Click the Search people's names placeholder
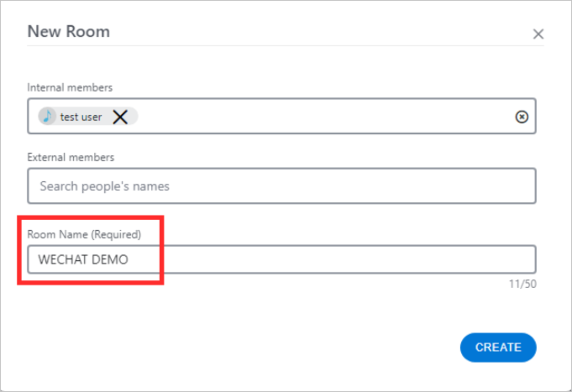The width and height of the screenshot is (572, 392). (105, 186)
